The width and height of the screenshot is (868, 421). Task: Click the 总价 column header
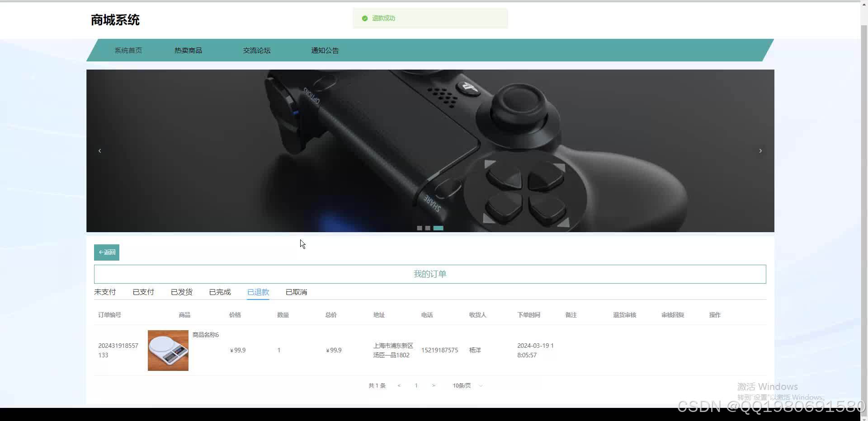click(331, 315)
